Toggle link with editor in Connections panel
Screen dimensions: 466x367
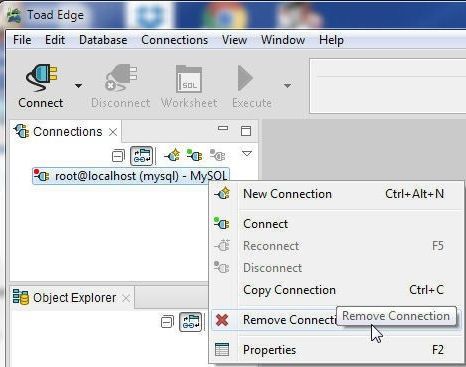tap(142, 156)
